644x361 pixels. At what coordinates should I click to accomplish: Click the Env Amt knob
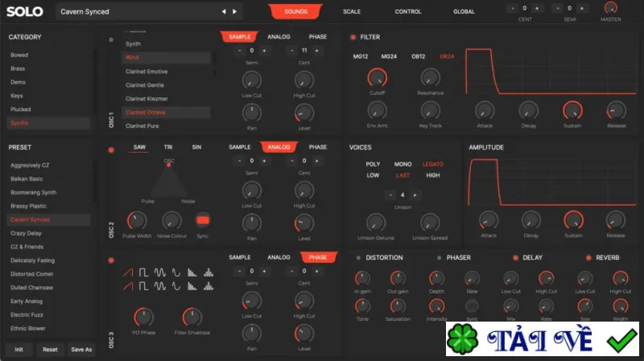click(x=377, y=111)
